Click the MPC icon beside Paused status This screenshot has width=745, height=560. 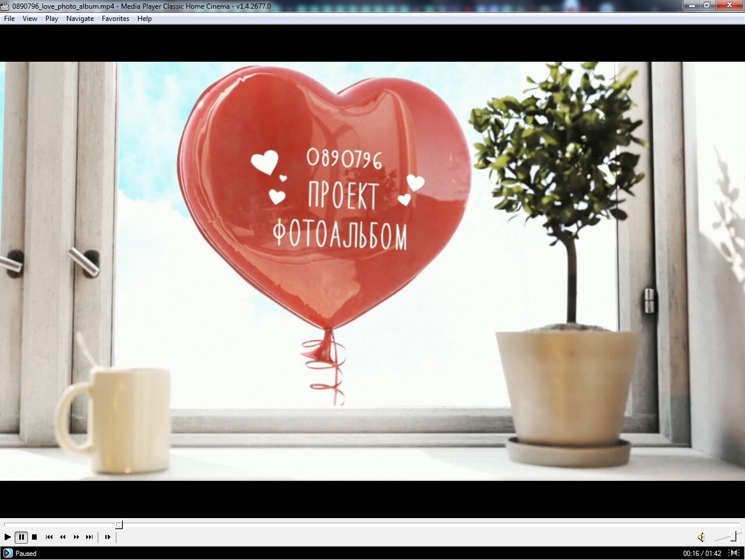[8, 553]
